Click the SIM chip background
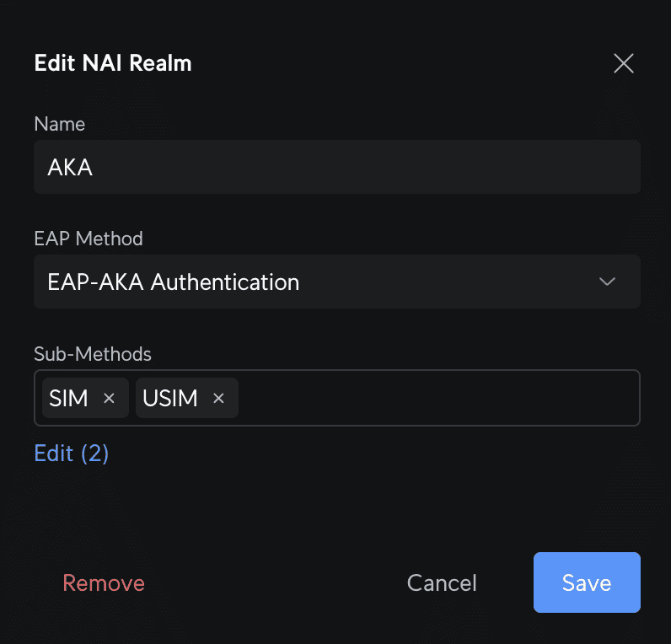Image resolution: width=671 pixels, height=644 pixels. [x=86, y=398]
